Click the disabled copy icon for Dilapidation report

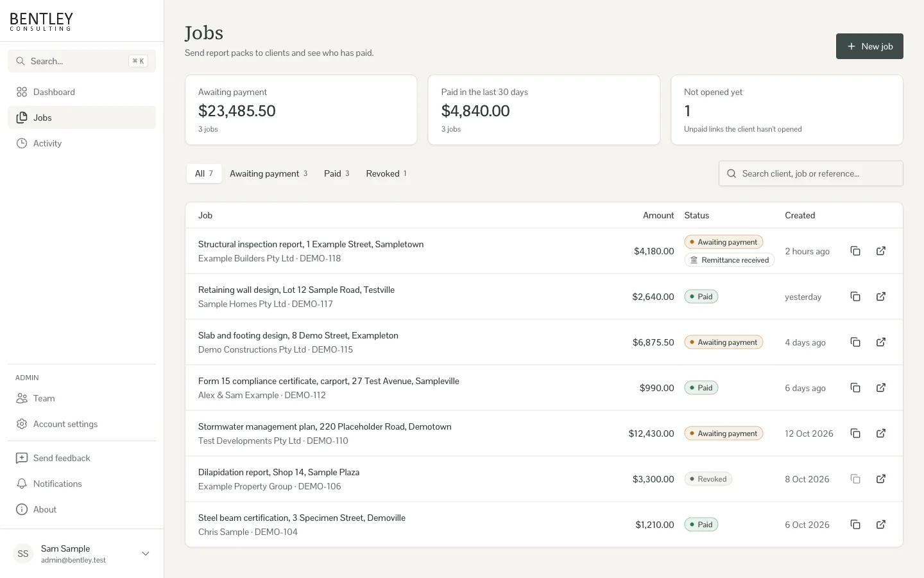pos(855,479)
